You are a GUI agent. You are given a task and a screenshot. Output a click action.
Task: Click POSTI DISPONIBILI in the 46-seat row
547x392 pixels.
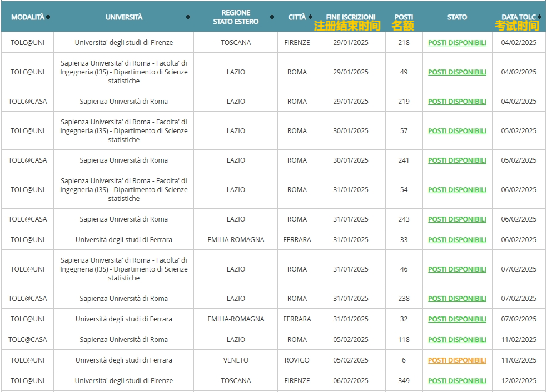coord(457,269)
